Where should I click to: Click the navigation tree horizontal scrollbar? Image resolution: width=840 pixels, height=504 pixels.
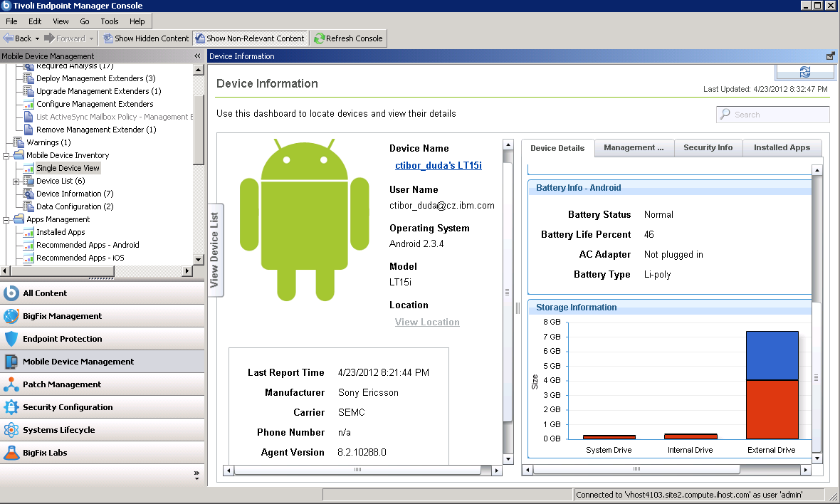[x=96, y=271]
